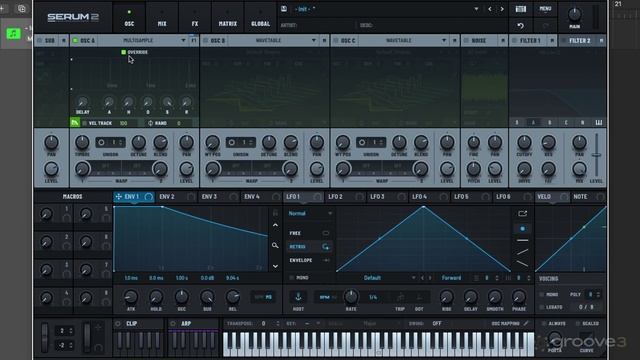640x360 pixels.
Task: Enable the LFO MONO checkbox
Action: click(x=291, y=278)
